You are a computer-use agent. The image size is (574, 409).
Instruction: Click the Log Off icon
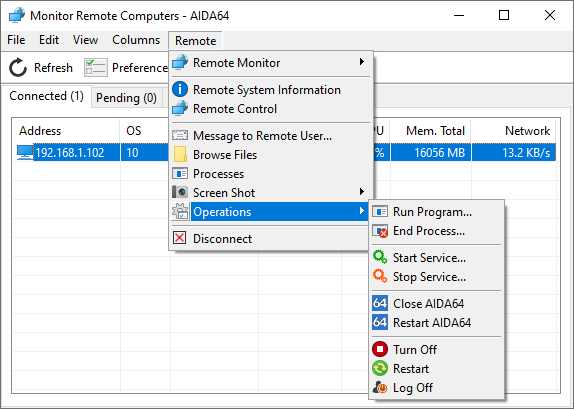point(380,387)
